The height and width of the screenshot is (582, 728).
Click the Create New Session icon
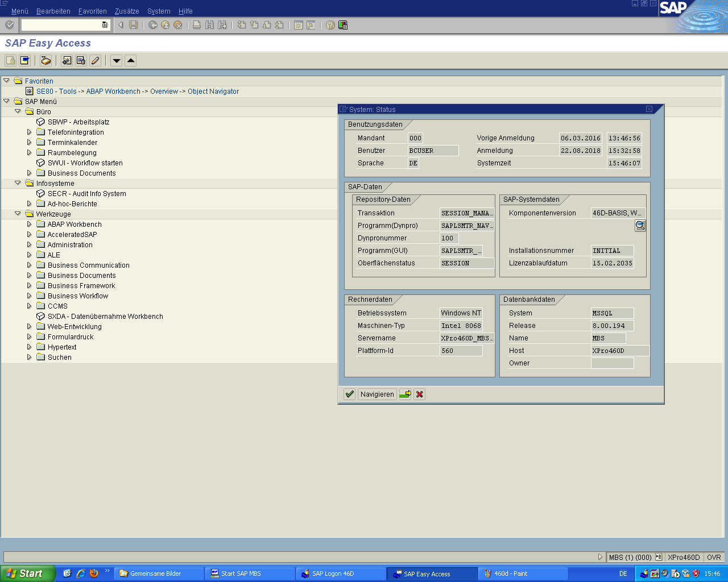pos(299,25)
